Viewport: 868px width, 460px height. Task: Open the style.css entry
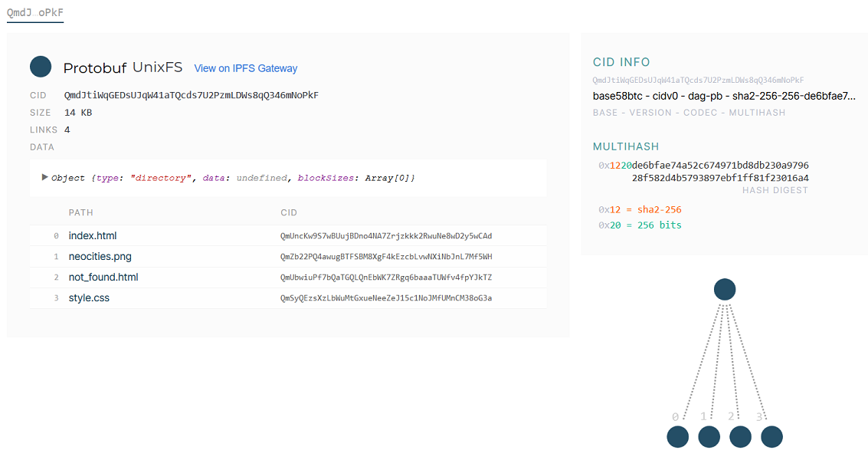click(x=90, y=297)
